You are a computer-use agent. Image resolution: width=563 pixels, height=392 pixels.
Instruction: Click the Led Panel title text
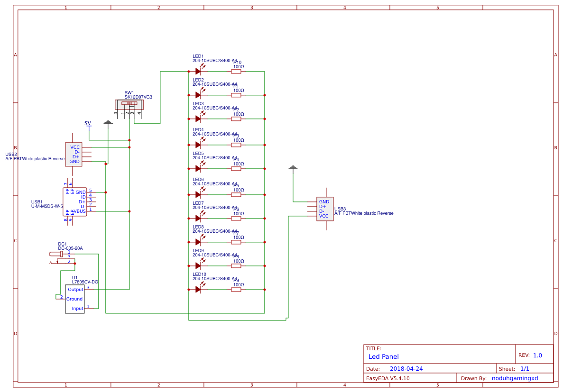(383, 356)
